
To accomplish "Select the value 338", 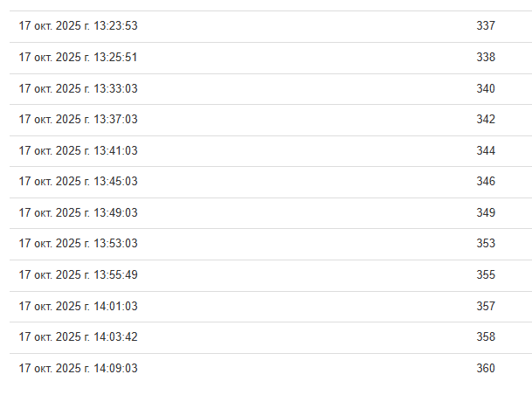I will [486, 58].
